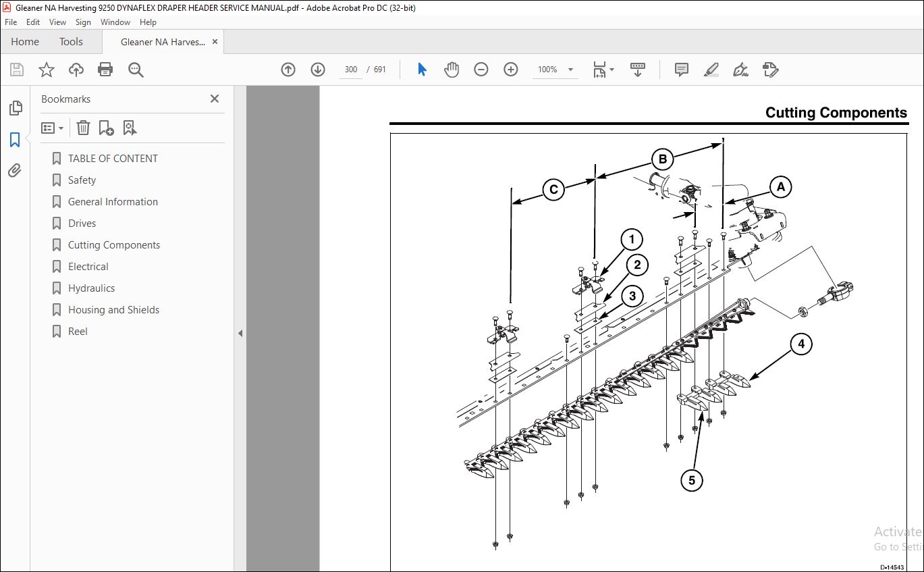Open the zoom level dropdown
This screenshot has height=572, width=924.
click(570, 70)
